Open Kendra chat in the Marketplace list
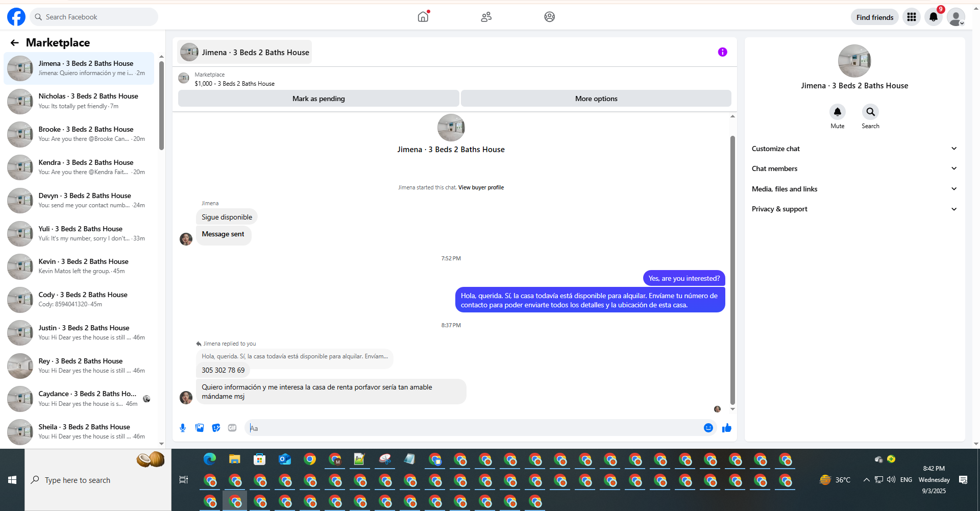 pyautogui.click(x=79, y=167)
